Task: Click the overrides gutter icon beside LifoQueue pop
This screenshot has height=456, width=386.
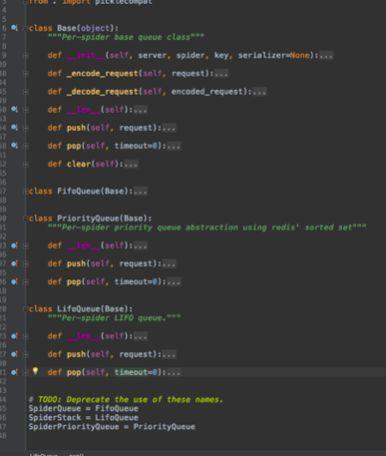Action: tap(14, 372)
